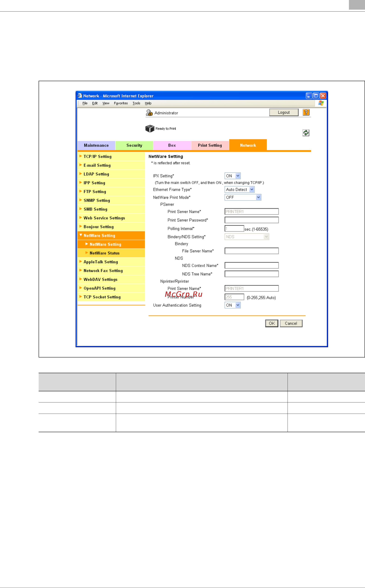
Task: Collapse the NetWare Setting triangle icon
Action: (81, 235)
